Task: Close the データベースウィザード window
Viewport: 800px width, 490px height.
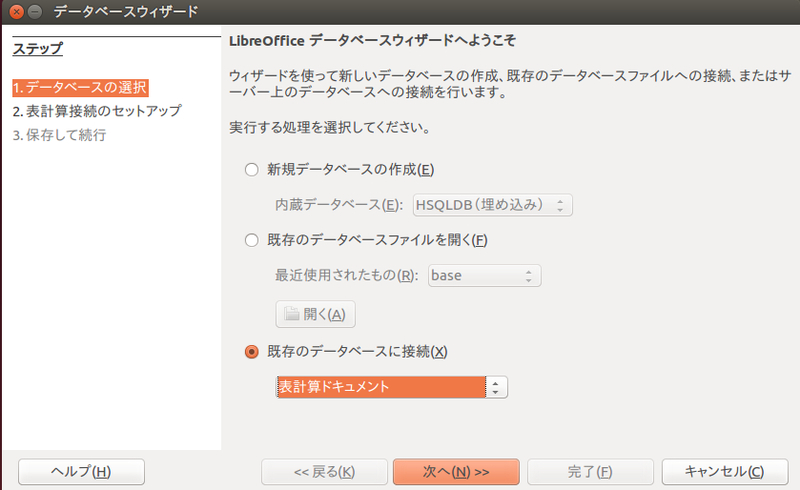Action: tap(16, 11)
